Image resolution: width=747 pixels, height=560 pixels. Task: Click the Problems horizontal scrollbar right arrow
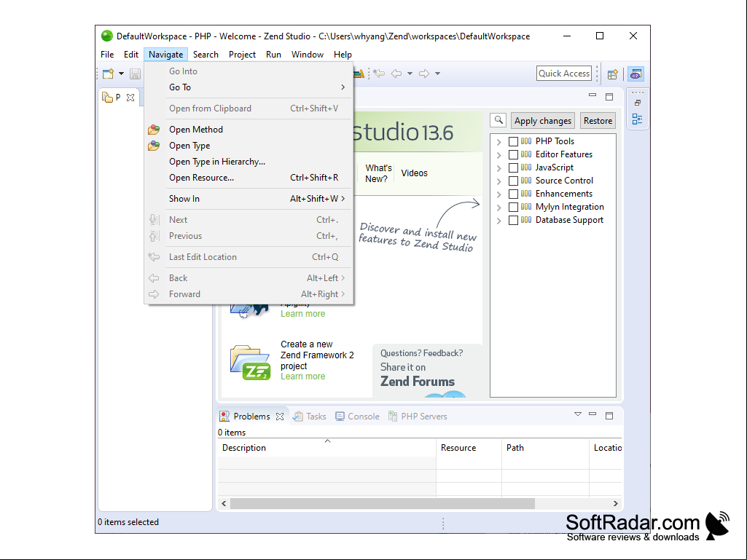(x=616, y=503)
